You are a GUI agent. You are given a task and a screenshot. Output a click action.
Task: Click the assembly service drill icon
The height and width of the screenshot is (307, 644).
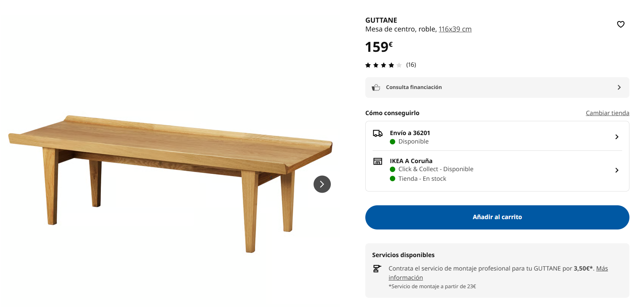377,269
